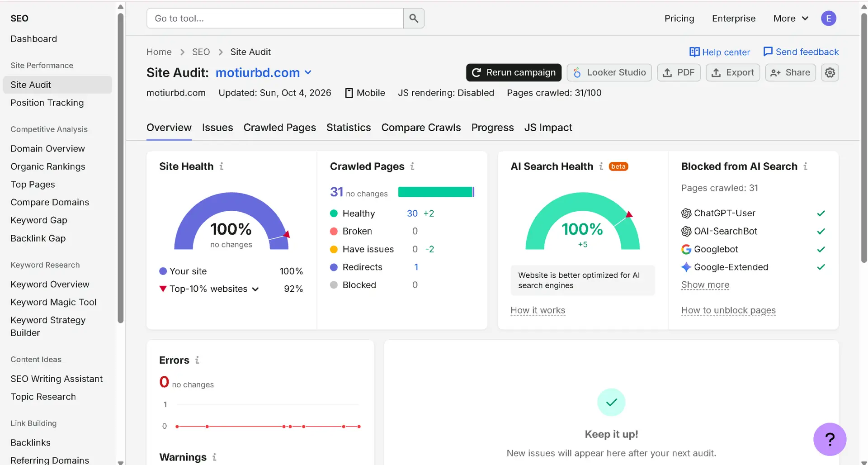The image size is (868, 465).
Task: Open the help question mark bubble
Action: (830, 439)
